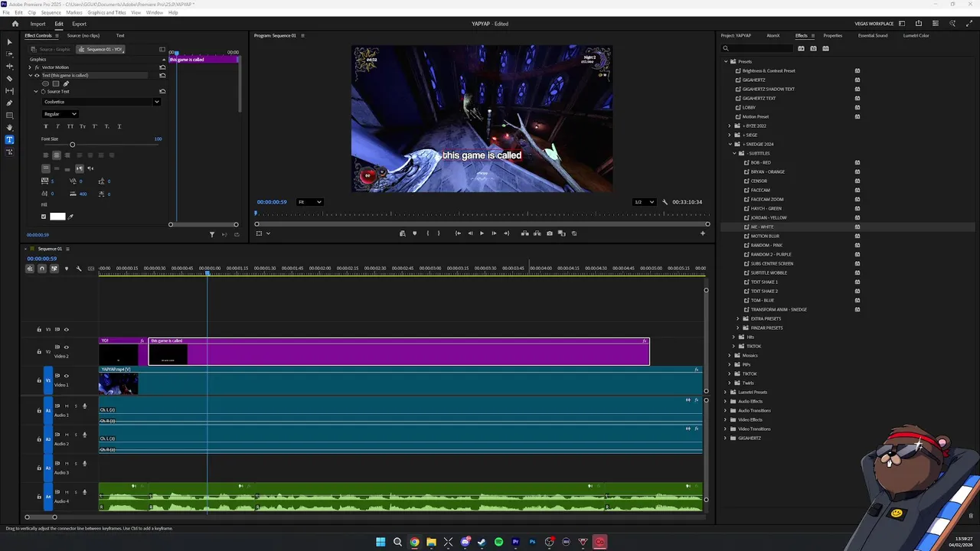Open the Home screen icon
The width and height of the screenshot is (980, 551).
[15, 24]
